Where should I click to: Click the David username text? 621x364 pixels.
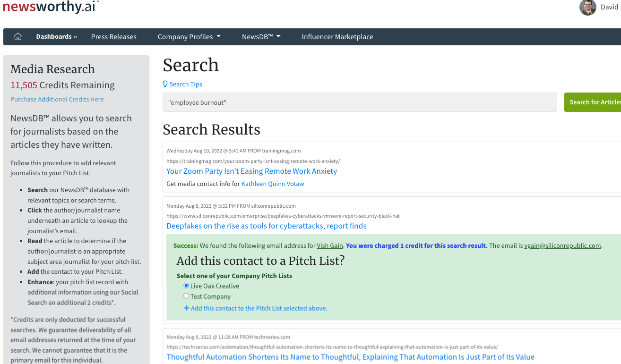point(610,7)
